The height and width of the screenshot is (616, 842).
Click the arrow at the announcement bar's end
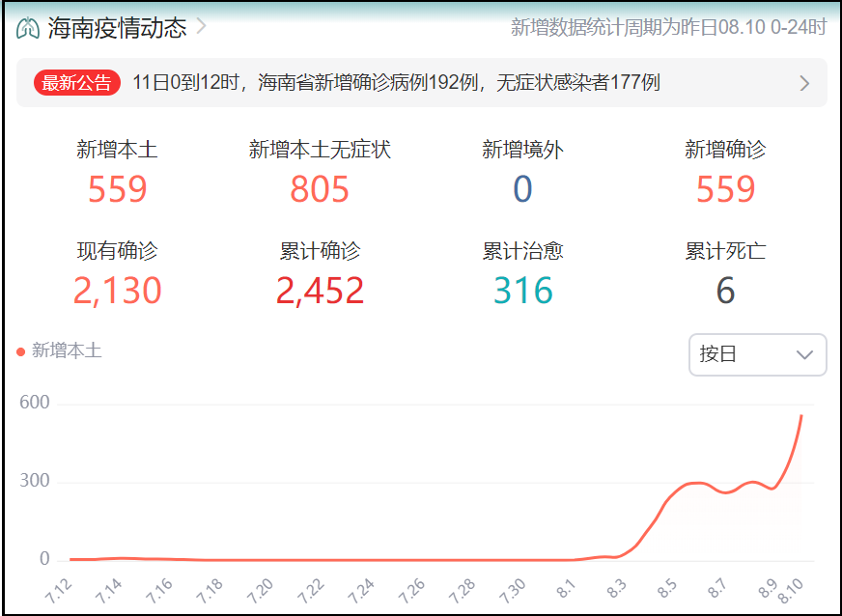804,83
